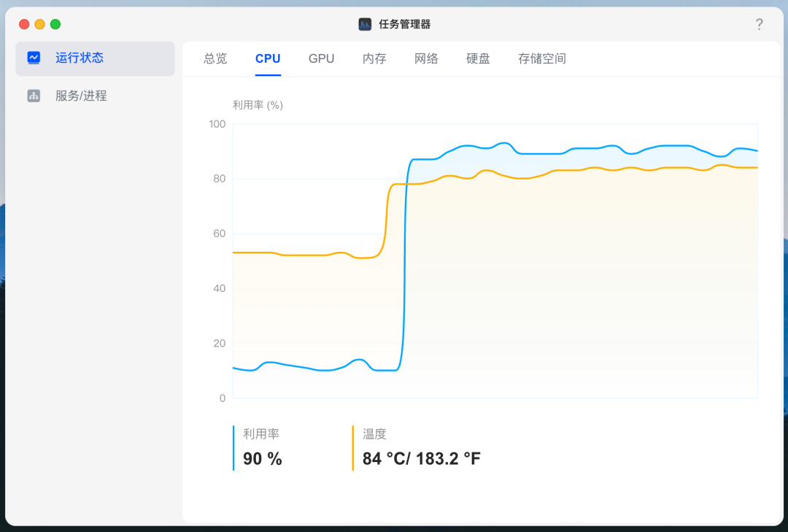Select the CPU tab
788x532 pixels.
[x=268, y=59]
